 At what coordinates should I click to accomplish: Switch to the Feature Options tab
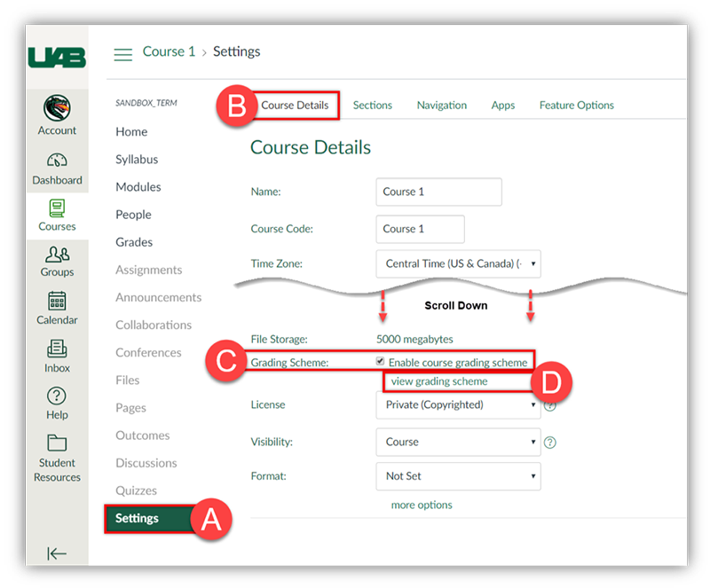(x=576, y=106)
